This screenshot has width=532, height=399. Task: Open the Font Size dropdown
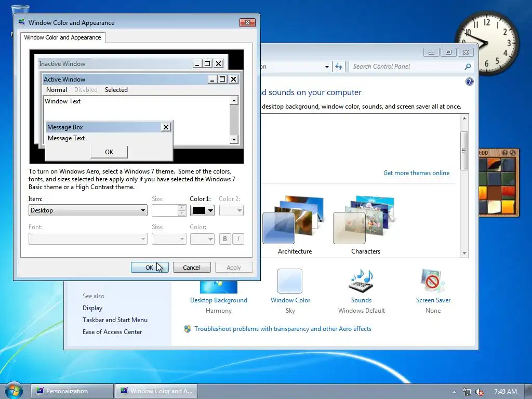pyautogui.click(x=169, y=239)
